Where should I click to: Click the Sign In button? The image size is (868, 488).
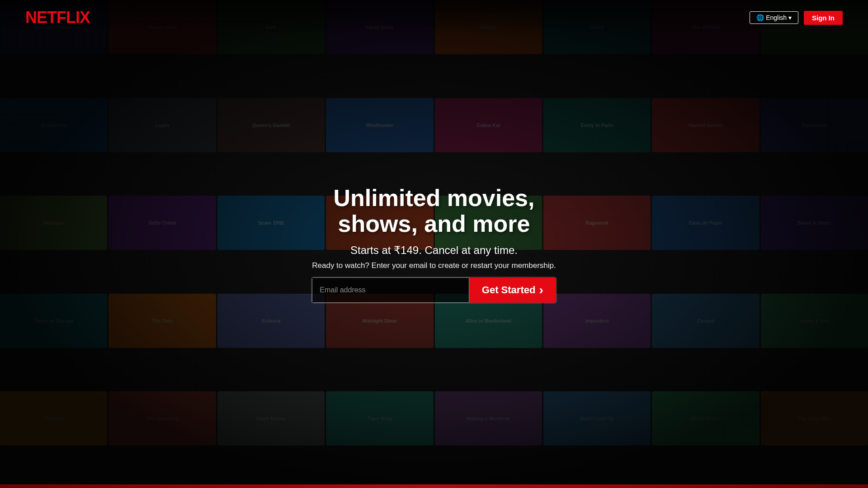point(823,18)
